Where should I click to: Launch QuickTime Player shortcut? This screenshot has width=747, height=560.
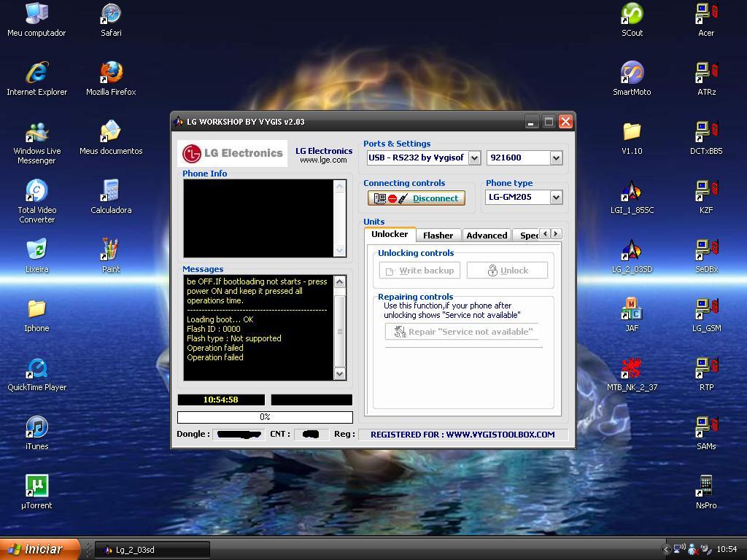(36, 374)
